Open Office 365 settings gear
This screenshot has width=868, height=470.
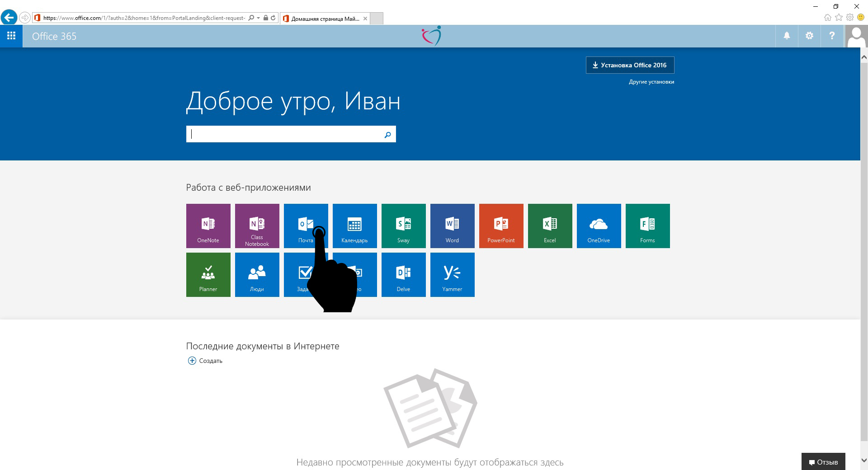pos(809,36)
